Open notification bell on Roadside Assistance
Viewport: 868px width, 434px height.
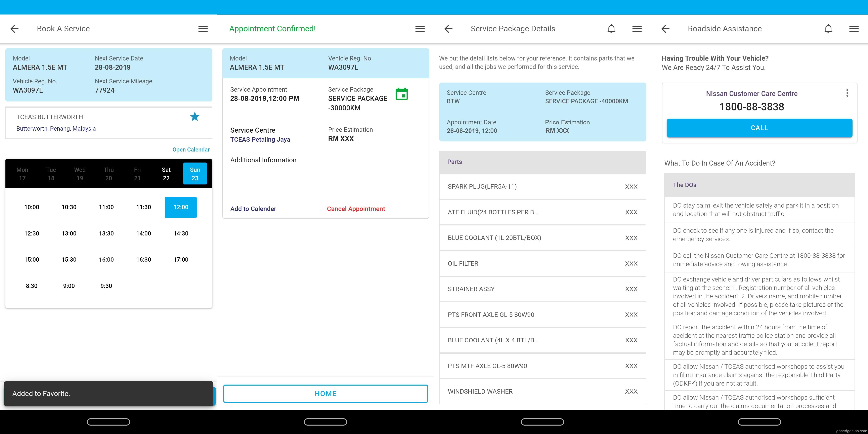[828, 29]
